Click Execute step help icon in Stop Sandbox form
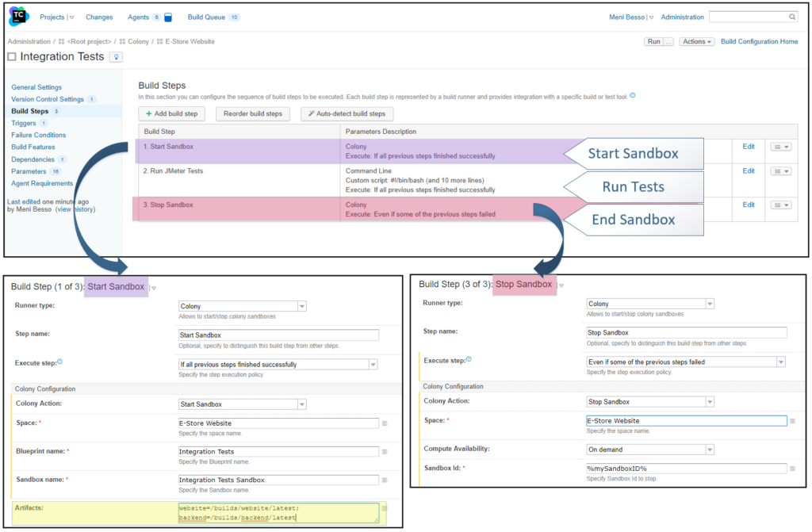 tap(469, 359)
